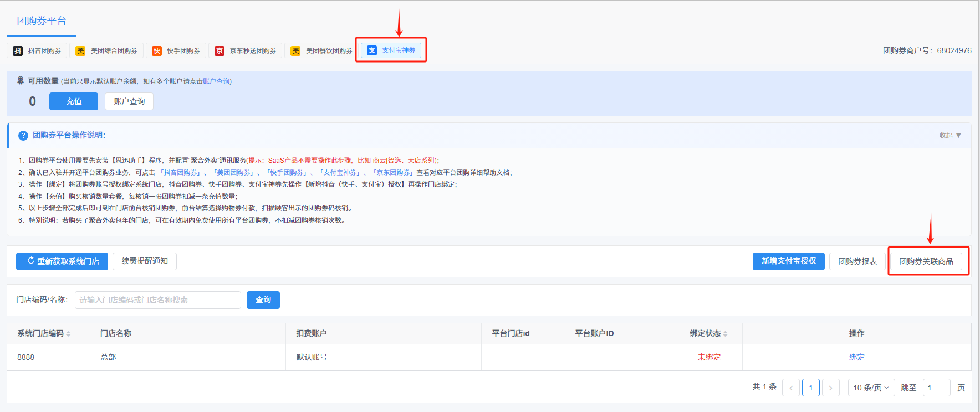980x412 pixels.
Task: Sort by 系统门店编码 column arrows
Action: [x=68, y=334]
